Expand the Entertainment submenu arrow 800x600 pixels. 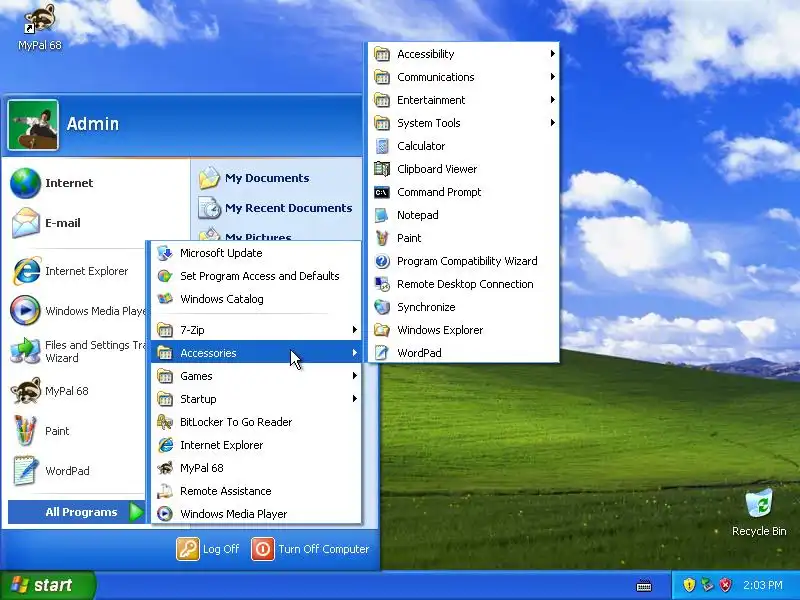(553, 99)
